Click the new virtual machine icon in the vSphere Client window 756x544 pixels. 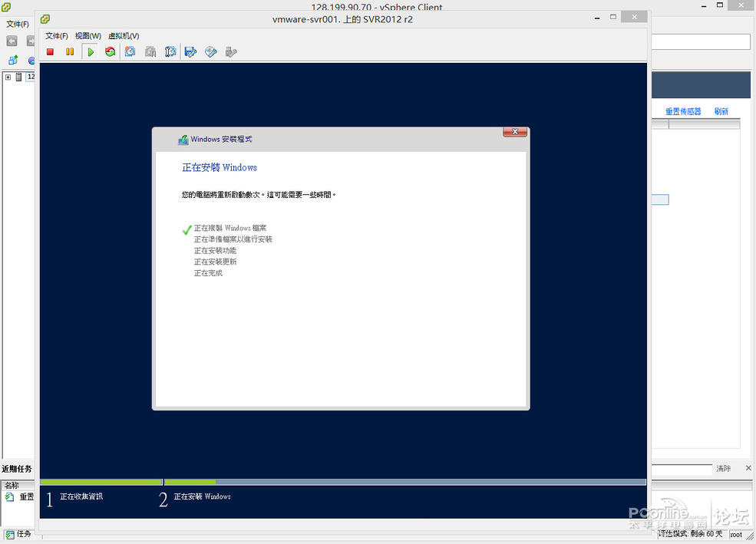[13, 60]
